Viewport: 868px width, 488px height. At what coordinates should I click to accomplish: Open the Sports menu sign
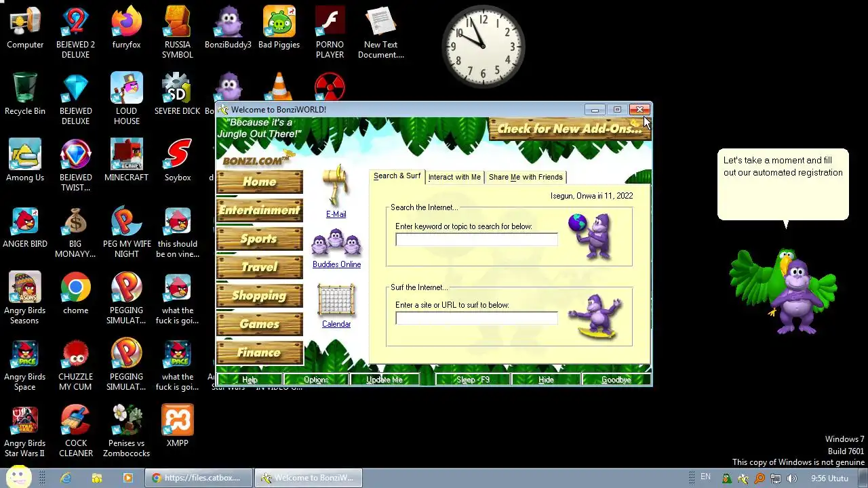(260, 239)
